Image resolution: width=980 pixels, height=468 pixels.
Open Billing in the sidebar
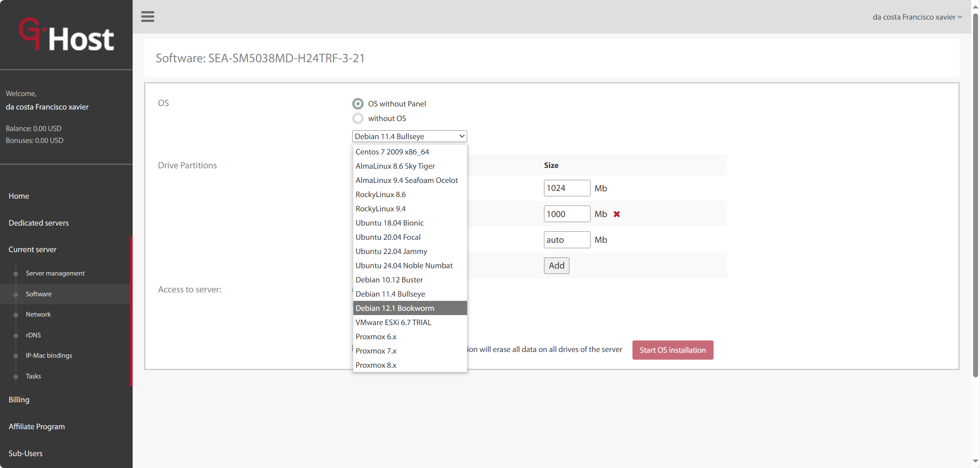[19, 400]
